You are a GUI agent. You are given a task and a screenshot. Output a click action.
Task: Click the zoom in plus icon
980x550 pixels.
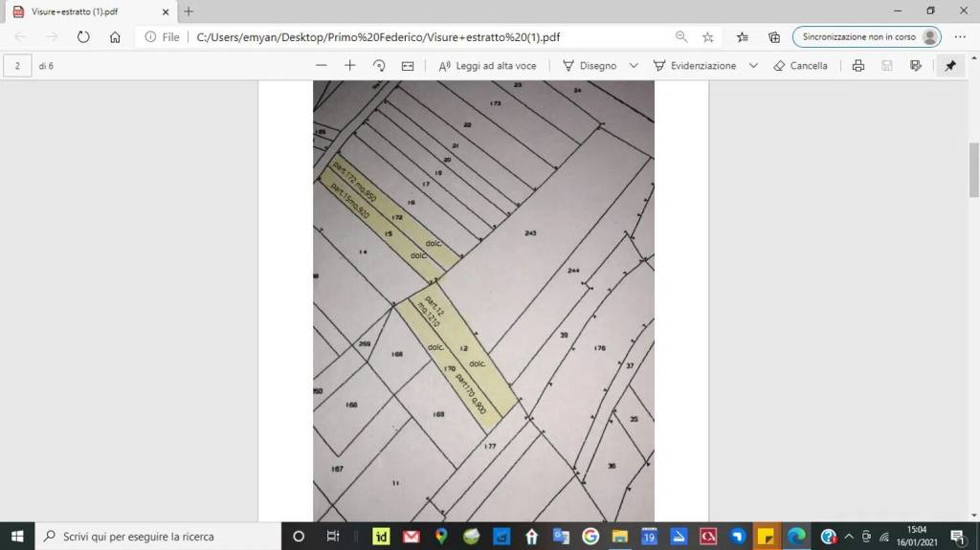tap(350, 66)
